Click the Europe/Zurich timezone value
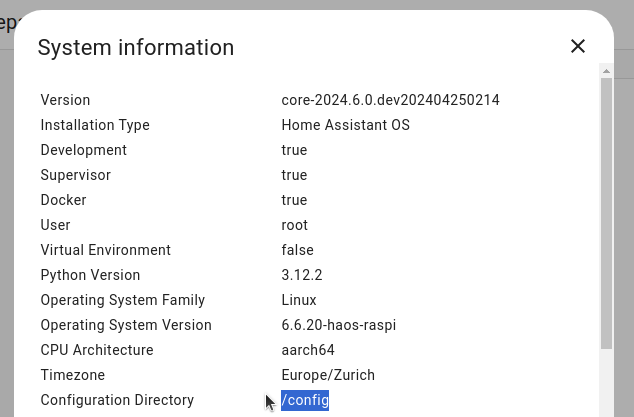Screen dimensions: 634x417 (x=328, y=375)
